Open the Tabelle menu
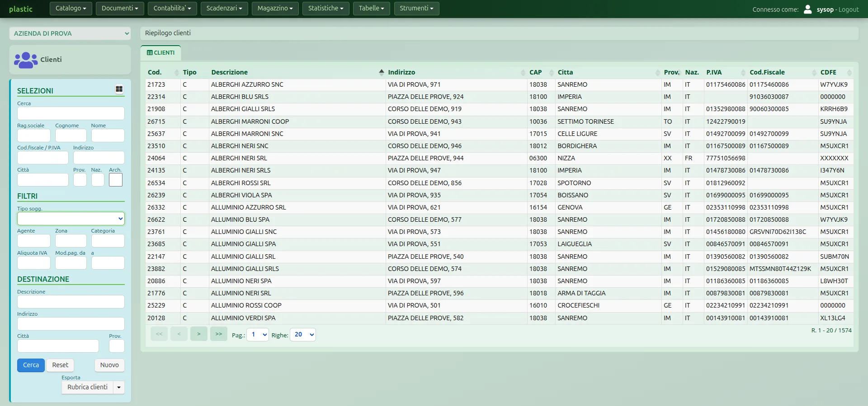The width and height of the screenshot is (868, 406). pos(372,9)
